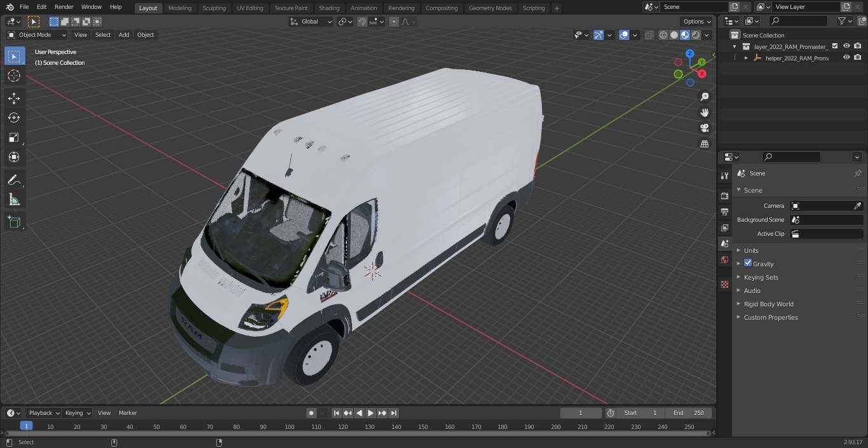Click the viewport zoom magnifier icon

click(704, 97)
